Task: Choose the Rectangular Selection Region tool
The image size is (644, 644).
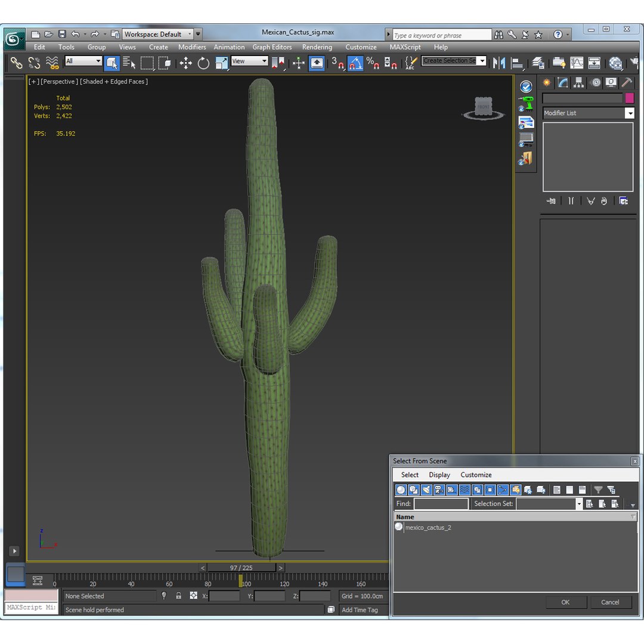Action: [x=147, y=63]
